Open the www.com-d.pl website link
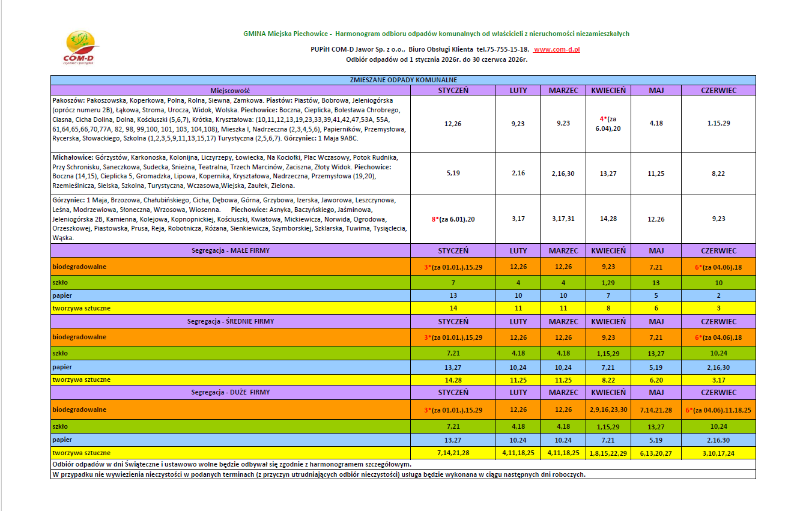This screenshot has width=812, height=511. (x=556, y=49)
